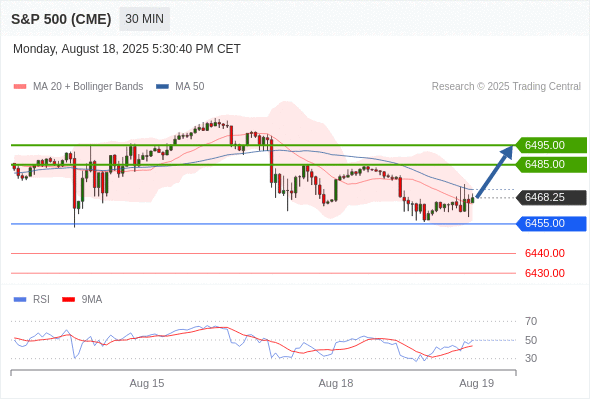The image size is (590, 400).
Task: Click the RSI 50 level label
Action: 531,340
